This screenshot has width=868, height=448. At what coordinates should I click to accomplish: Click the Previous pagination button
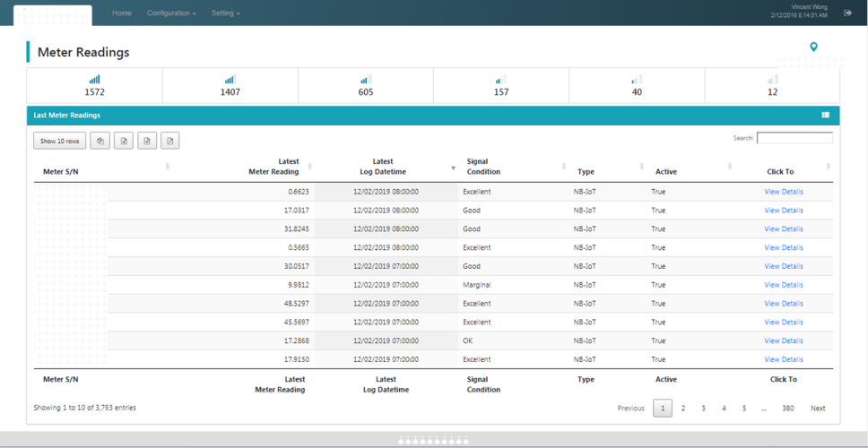631,409
